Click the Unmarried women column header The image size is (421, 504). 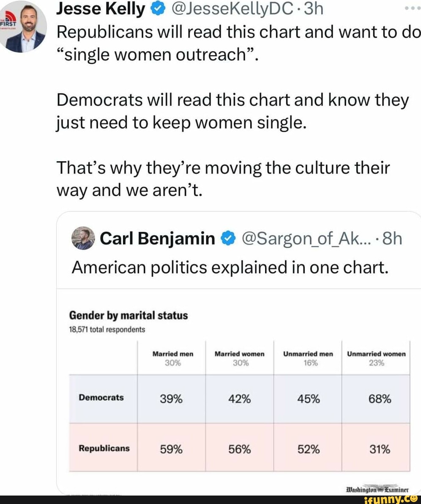pos(376,354)
